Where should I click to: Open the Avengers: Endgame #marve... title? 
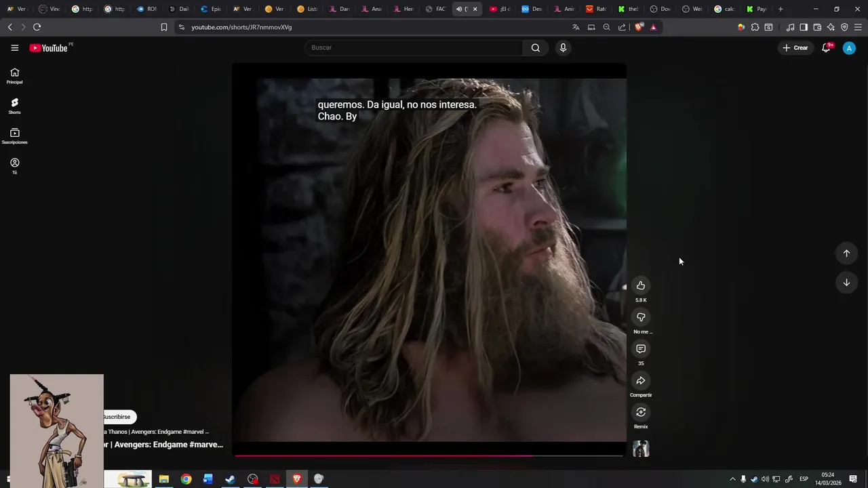(163, 445)
